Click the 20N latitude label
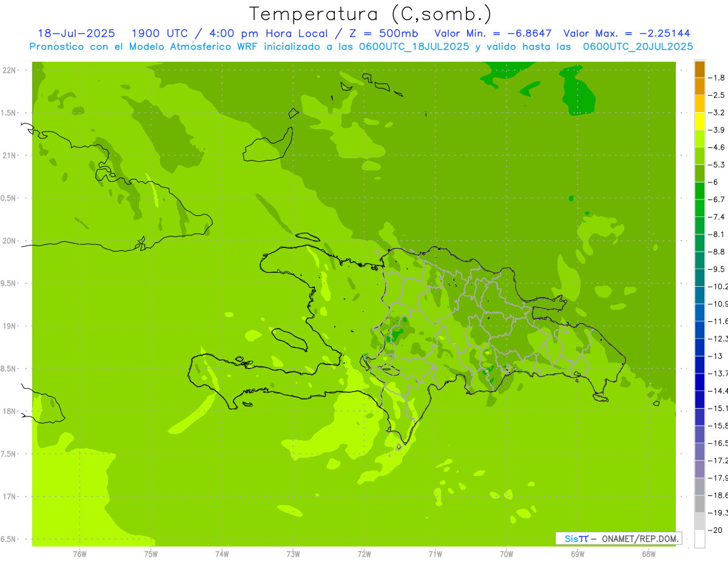The width and height of the screenshot is (728, 562). pos(10,241)
